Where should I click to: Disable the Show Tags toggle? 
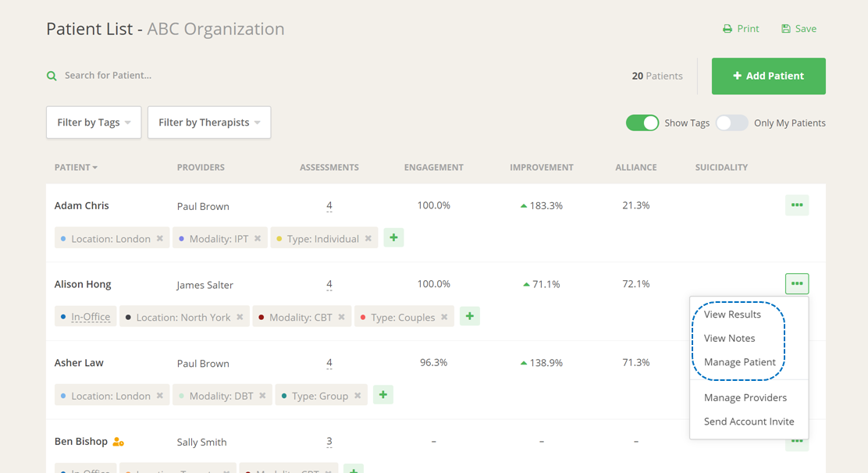(642, 123)
